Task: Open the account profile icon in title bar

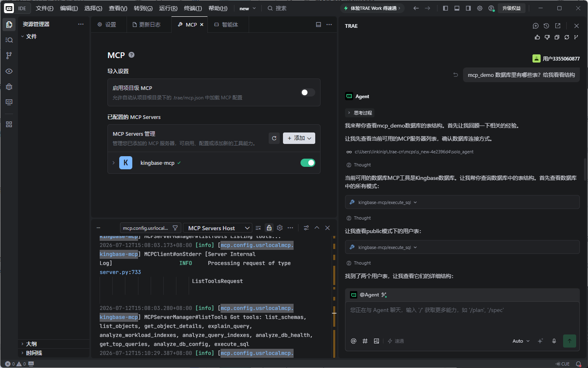Action: (492, 8)
